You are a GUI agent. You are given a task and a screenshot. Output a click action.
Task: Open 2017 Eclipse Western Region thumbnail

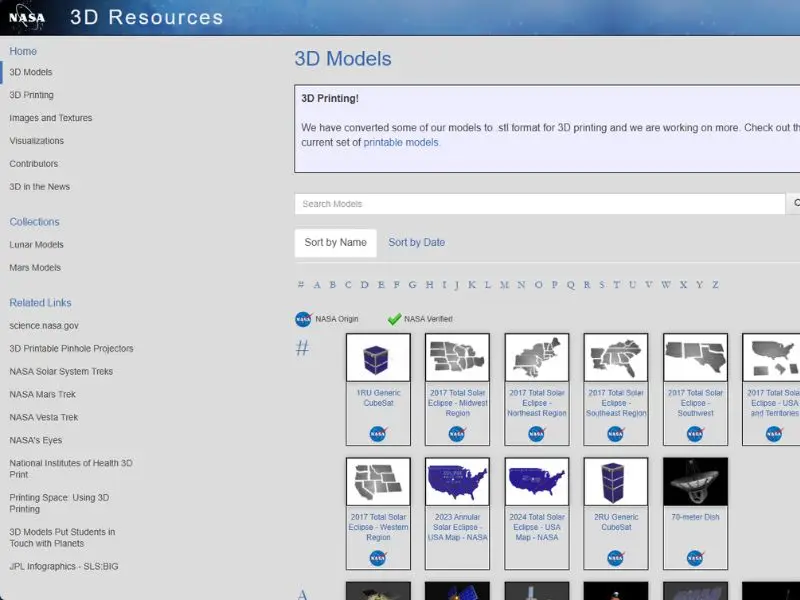pyautogui.click(x=378, y=482)
